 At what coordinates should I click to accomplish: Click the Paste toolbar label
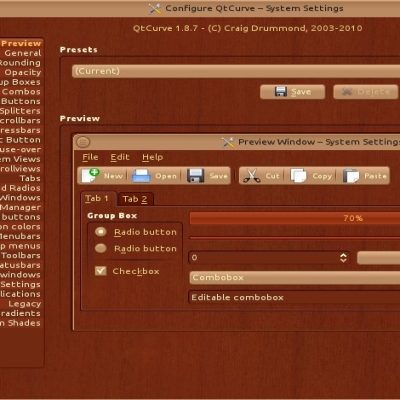coord(375,176)
